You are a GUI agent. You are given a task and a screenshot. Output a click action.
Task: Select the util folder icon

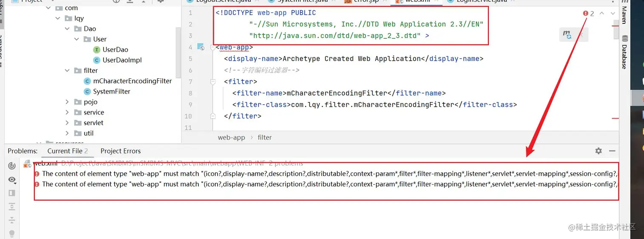click(78, 133)
